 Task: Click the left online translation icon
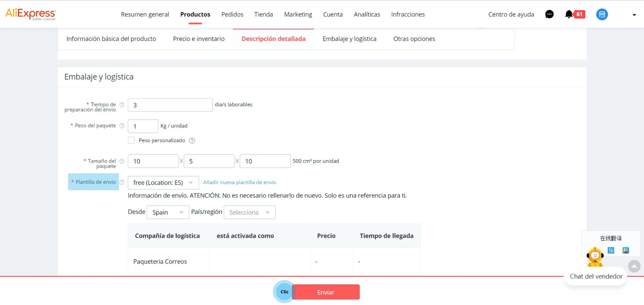click(x=611, y=250)
